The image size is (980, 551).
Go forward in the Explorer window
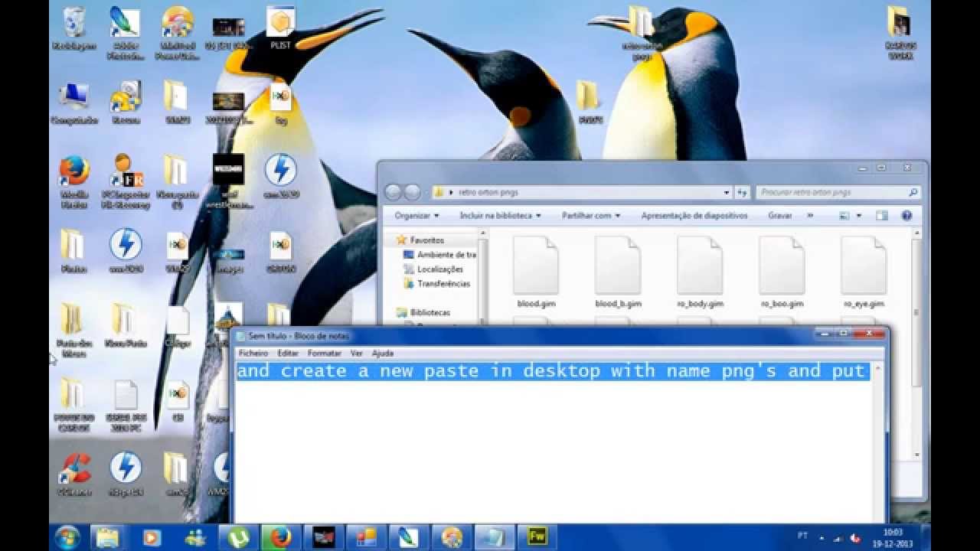pos(412,192)
